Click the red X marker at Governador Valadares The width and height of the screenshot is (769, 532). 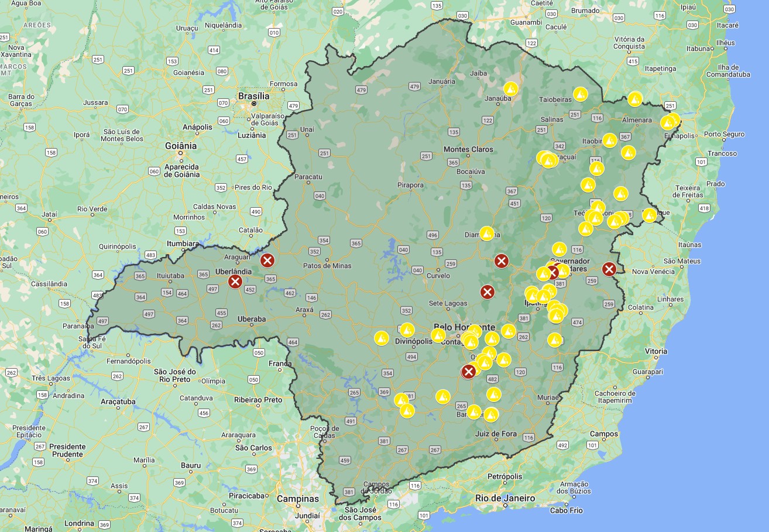pyautogui.click(x=552, y=272)
